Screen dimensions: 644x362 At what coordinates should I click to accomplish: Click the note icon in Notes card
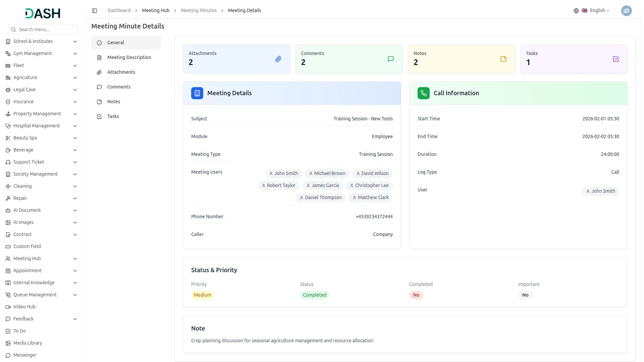pos(503,59)
